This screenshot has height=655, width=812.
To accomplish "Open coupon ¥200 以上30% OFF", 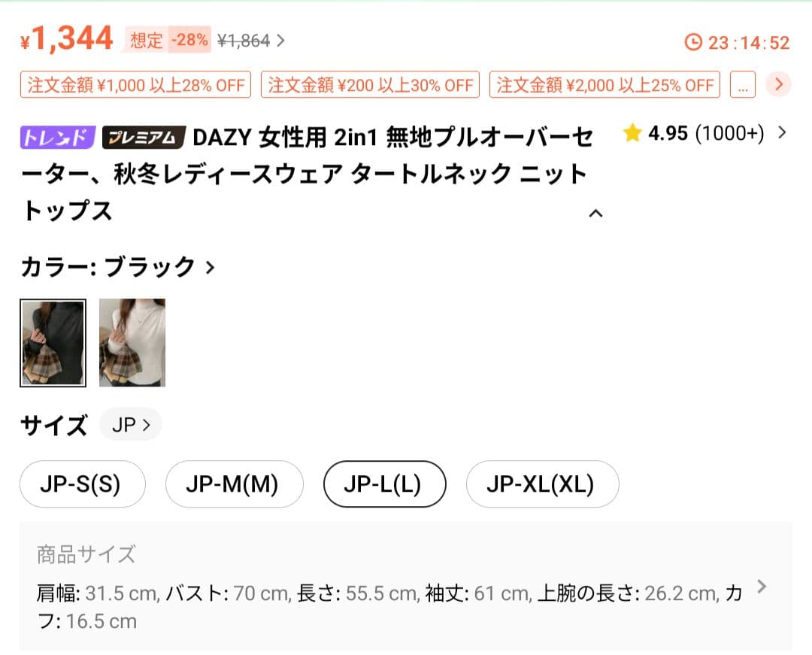I will [x=370, y=84].
